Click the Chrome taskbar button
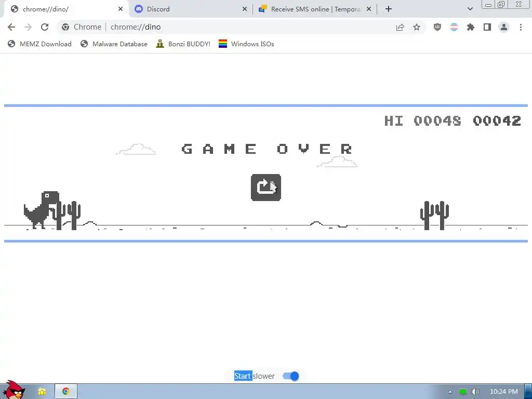 tap(66, 392)
